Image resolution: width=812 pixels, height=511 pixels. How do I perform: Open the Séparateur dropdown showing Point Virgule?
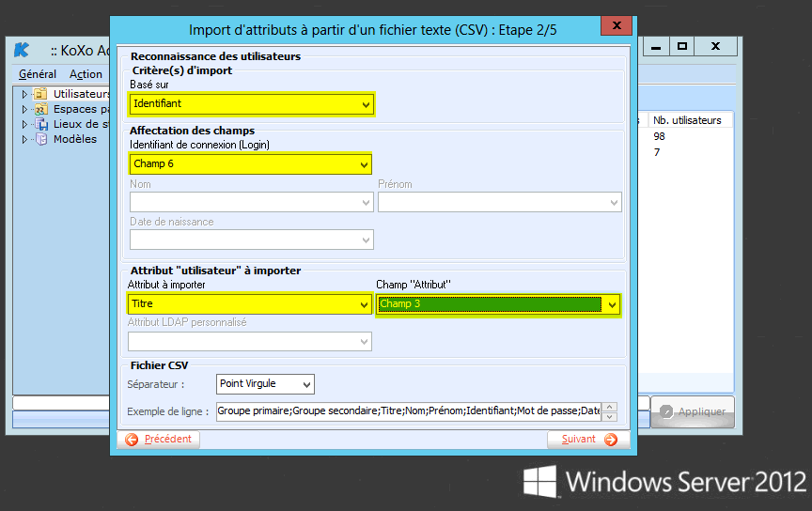[265, 384]
